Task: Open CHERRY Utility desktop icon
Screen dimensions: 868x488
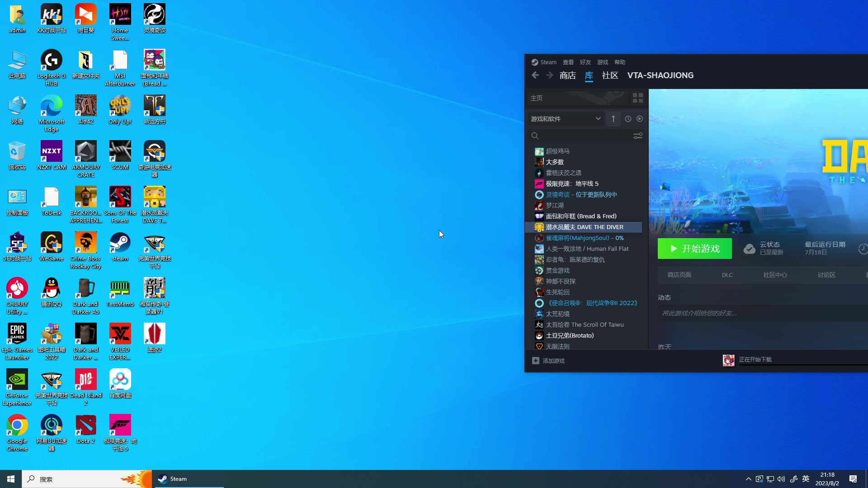Action: [x=17, y=296]
